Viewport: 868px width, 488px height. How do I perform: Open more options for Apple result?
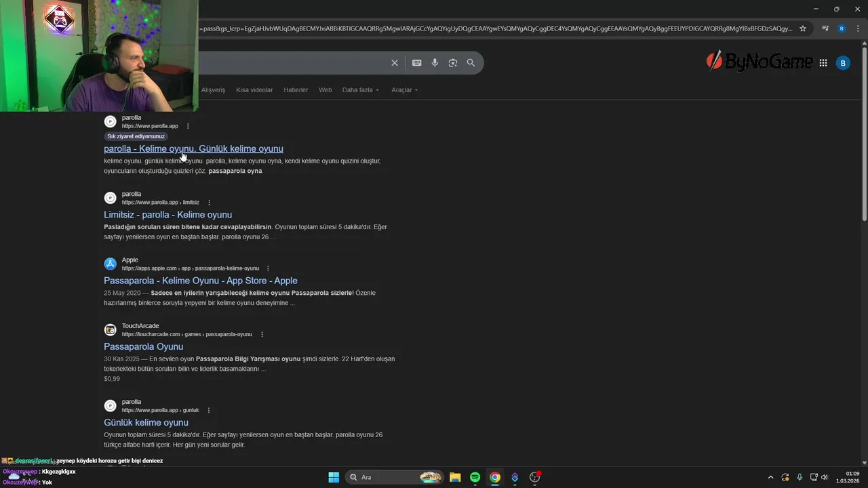click(x=268, y=268)
